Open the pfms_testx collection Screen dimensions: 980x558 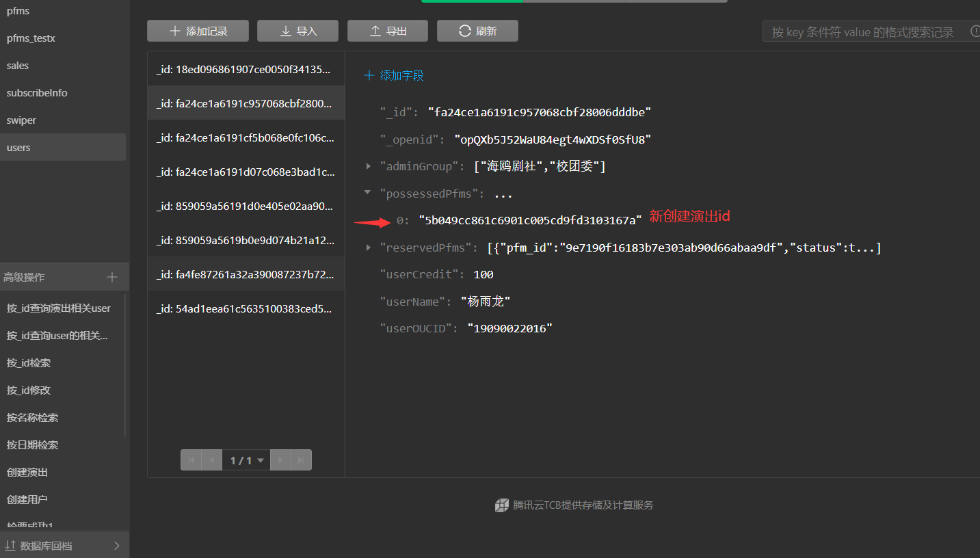(63, 38)
